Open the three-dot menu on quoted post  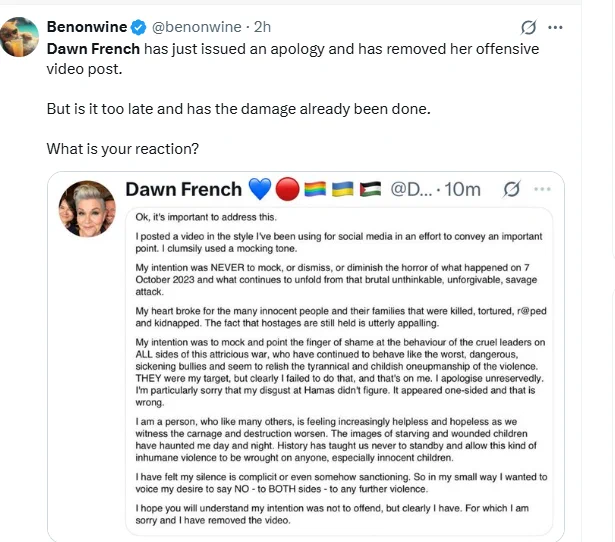coord(542,189)
